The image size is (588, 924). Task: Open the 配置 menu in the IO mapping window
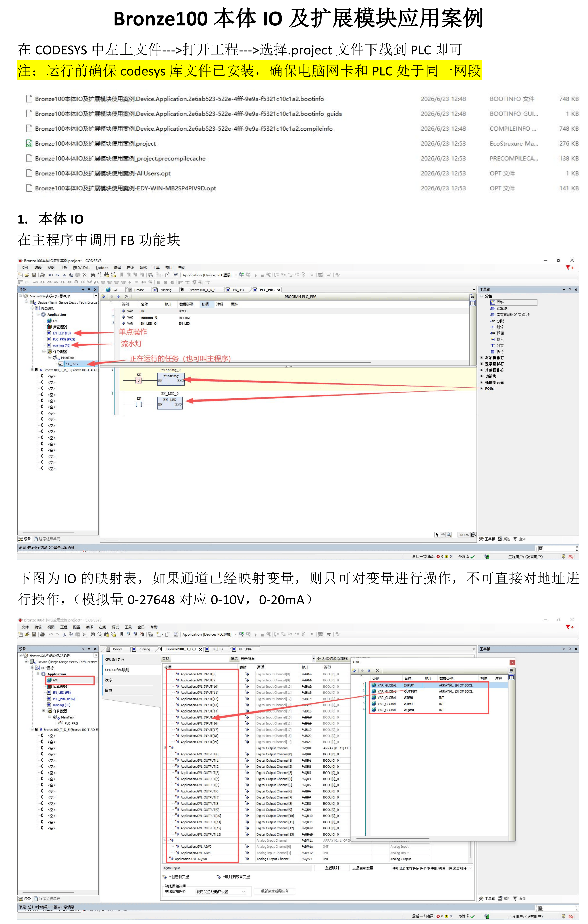77,627
